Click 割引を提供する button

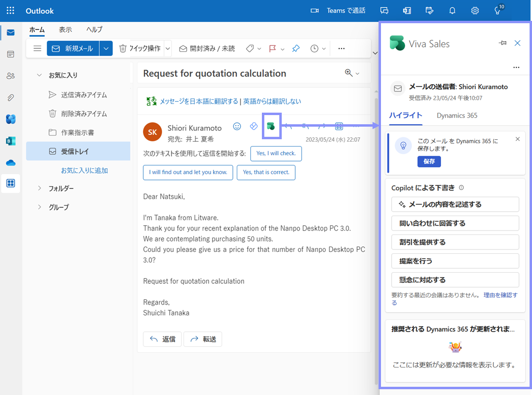point(455,242)
